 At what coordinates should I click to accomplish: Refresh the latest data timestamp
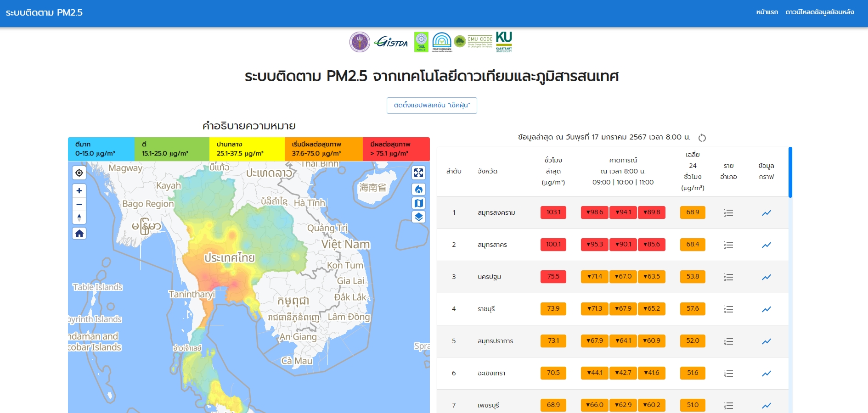(x=702, y=138)
